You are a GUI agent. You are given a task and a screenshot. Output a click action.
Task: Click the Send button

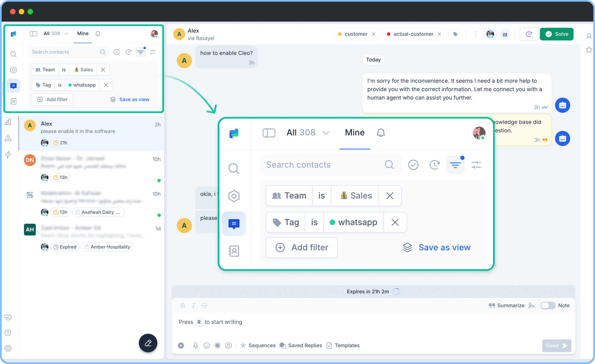click(x=556, y=345)
